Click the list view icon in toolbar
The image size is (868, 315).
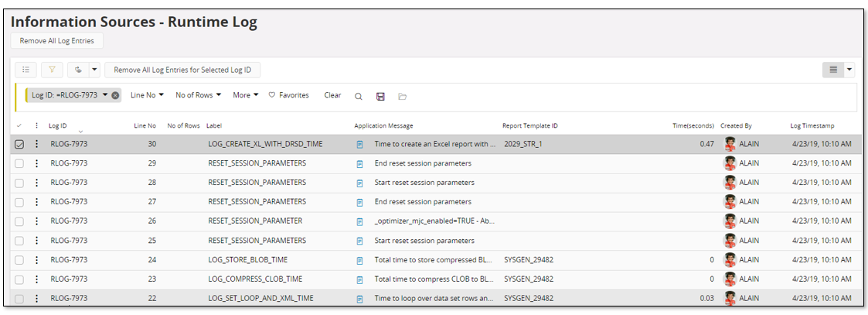coord(26,70)
